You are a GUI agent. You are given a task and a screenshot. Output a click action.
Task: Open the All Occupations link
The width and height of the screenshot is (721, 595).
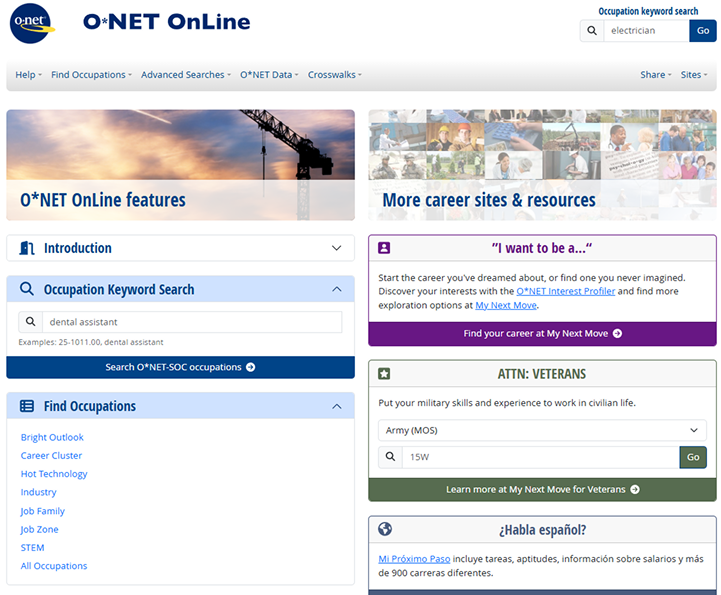(54, 566)
